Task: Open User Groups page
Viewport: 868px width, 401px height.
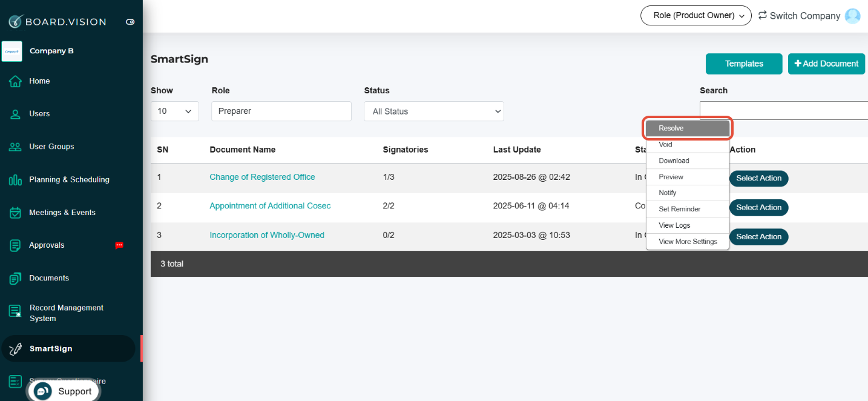Action: coord(51,147)
